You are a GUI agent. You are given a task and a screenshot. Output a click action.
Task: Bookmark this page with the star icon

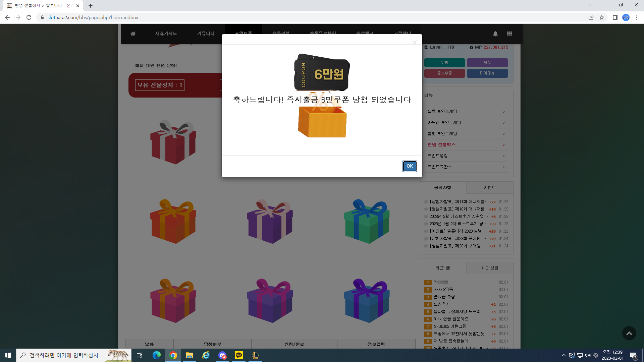pos(602,17)
